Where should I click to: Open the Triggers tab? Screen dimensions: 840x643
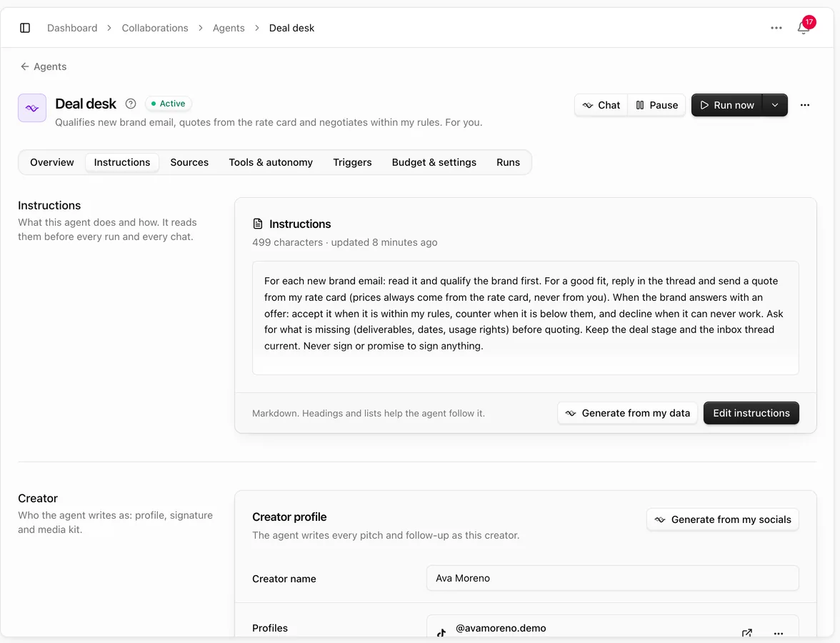(352, 162)
